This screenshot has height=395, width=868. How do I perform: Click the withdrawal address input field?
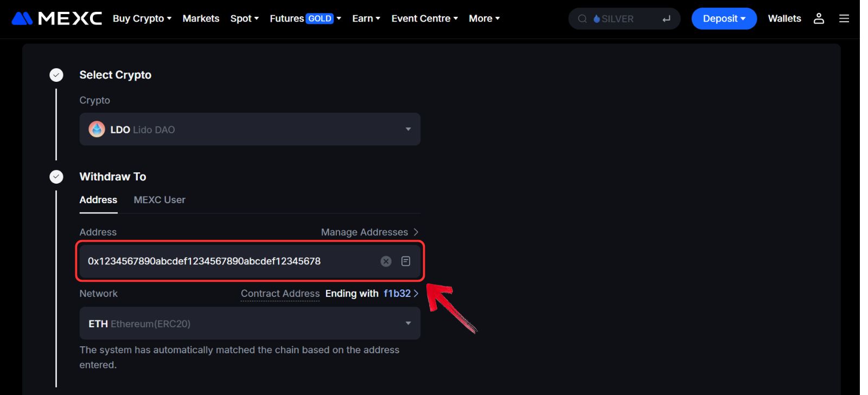pos(228,261)
